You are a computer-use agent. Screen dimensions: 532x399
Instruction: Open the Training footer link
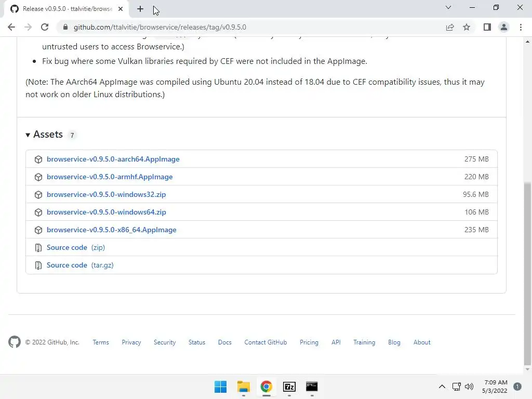coord(364,342)
